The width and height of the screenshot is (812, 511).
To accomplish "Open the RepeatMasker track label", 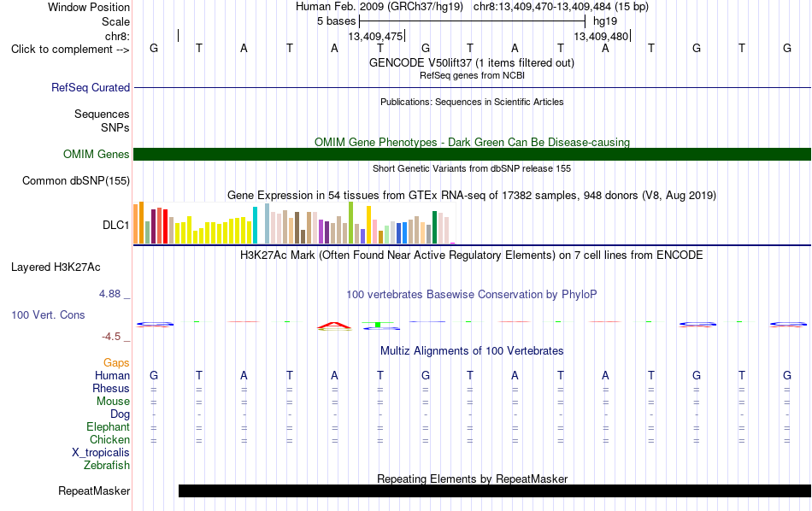I will click(x=94, y=490).
